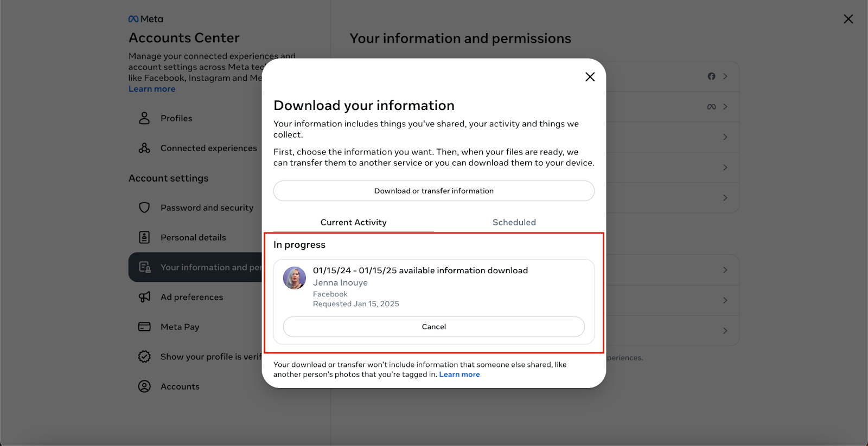The image size is (868, 446).
Task: Click the download request title text
Action: (x=420, y=270)
